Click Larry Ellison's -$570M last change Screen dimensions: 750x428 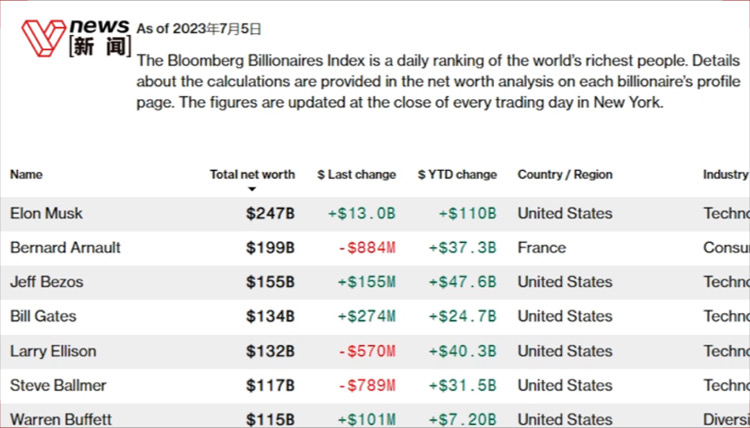(x=366, y=351)
